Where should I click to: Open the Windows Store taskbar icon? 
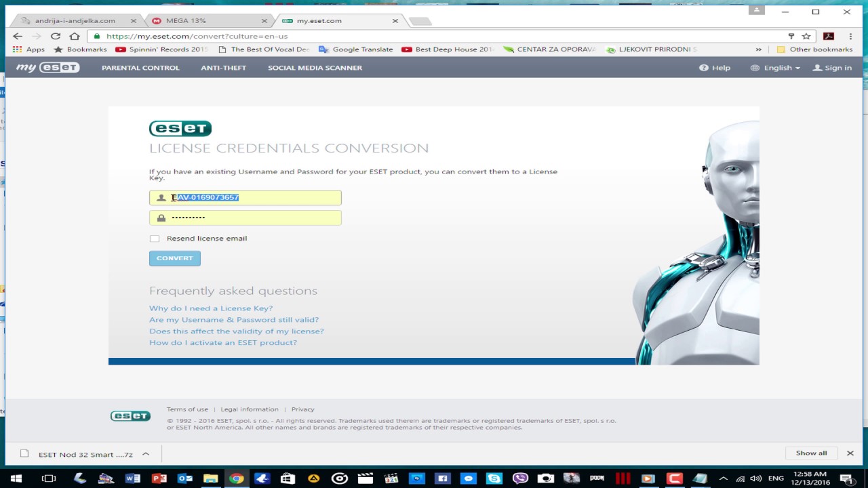coord(288,479)
